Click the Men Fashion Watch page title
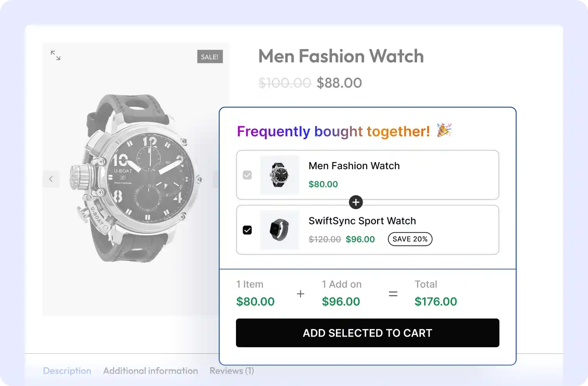Image resolution: width=588 pixels, height=386 pixels. click(x=341, y=56)
